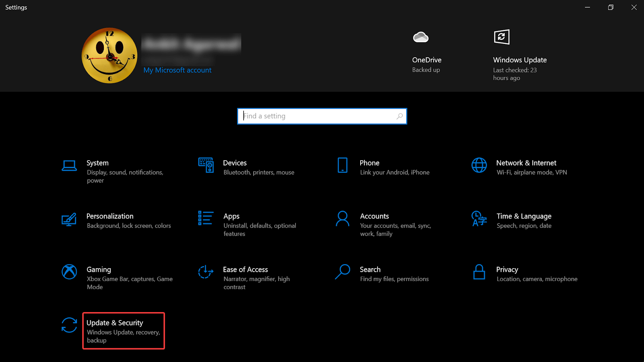This screenshot has width=644, height=362.
Task: Open Personalization paintbrush icon
Action: tap(69, 219)
